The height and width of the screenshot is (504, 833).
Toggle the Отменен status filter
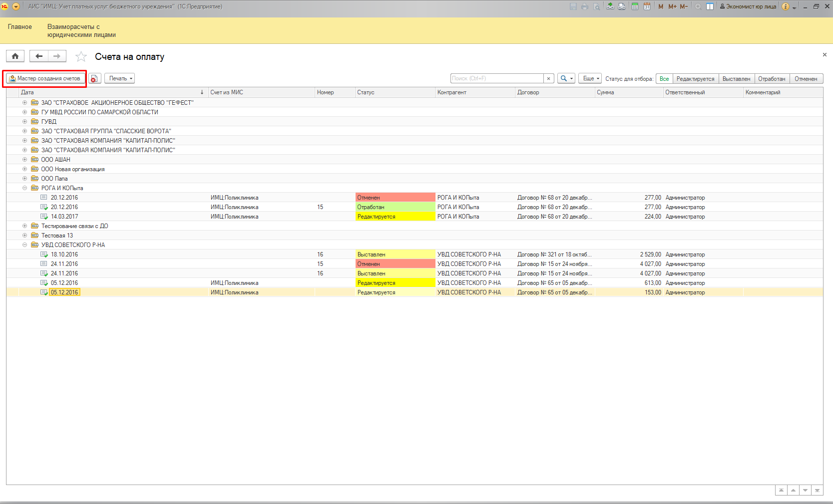coord(806,79)
